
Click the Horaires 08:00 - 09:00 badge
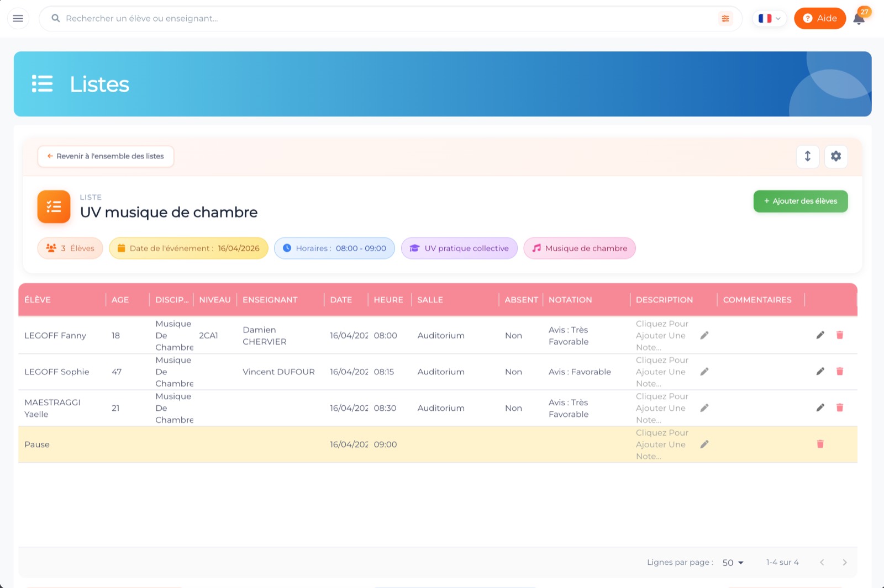click(334, 248)
